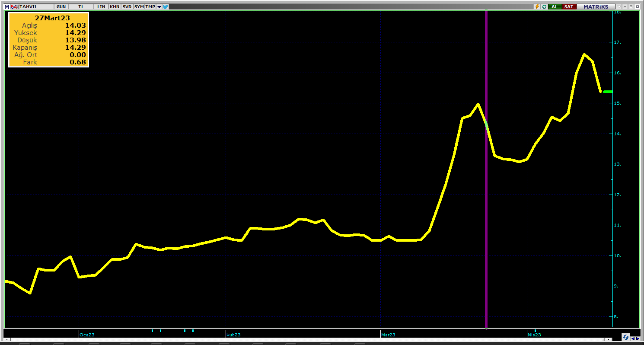The width and height of the screenshot is (644, 345).
Task: Click the 10. price axis label
Action: (618, 256)
